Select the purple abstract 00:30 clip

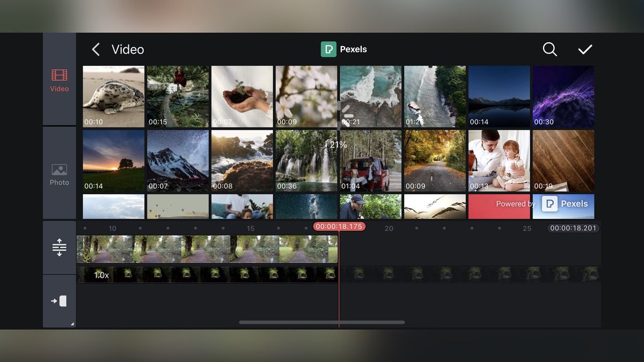(x=563, y=97)
